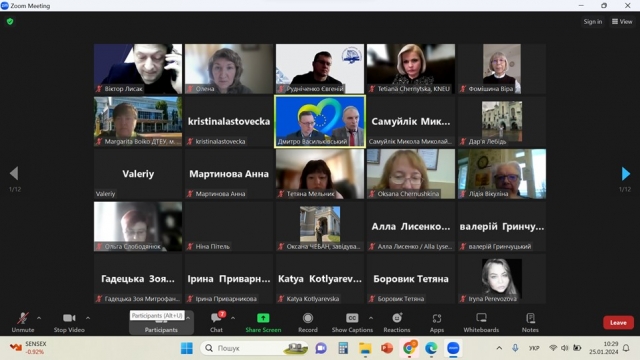Open File Explorer from the taskbar

pyautogui.click(x=365, y=348)
